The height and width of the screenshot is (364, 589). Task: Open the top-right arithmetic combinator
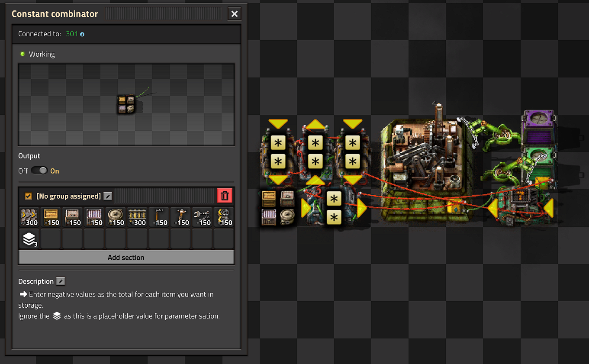[x=353, y=152]
